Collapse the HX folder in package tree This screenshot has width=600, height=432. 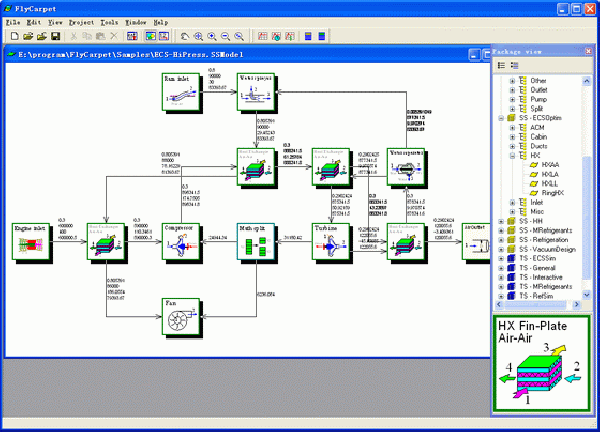click(x=513, y=155)
